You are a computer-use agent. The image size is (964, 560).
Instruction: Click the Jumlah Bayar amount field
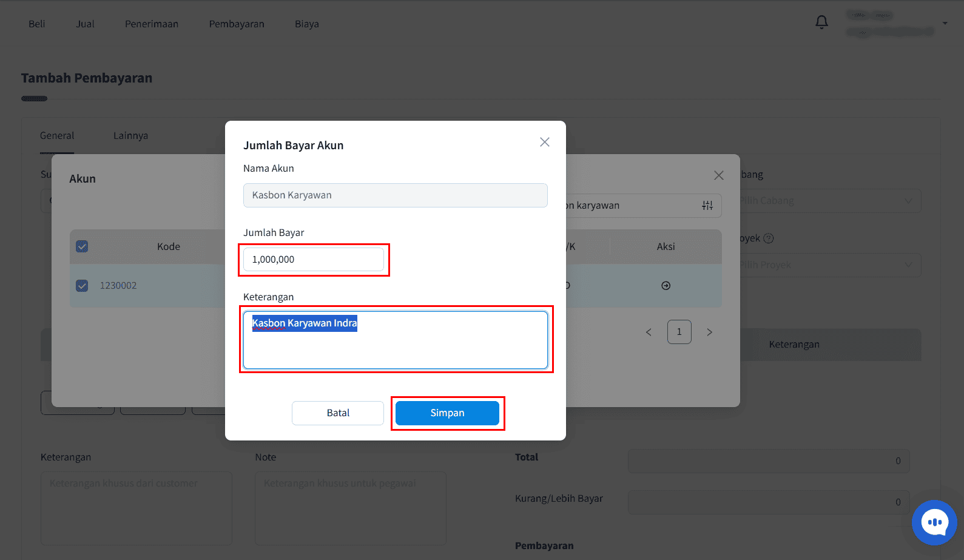click(x=314, y=259)
